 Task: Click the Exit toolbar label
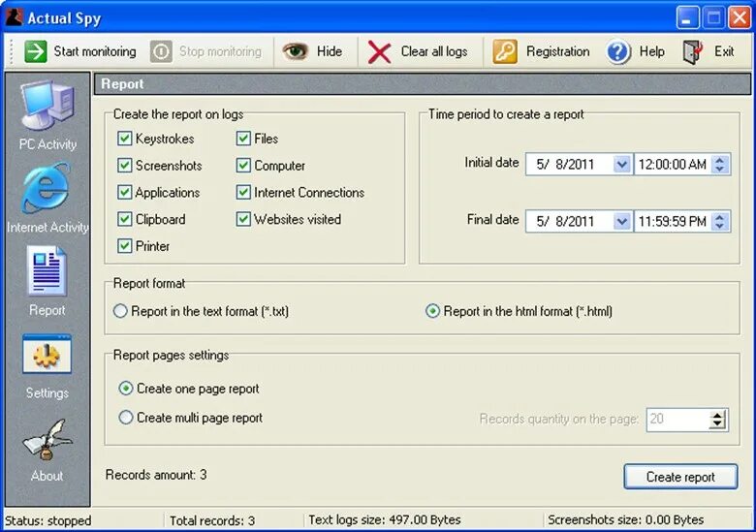click(x=724, y=51)
